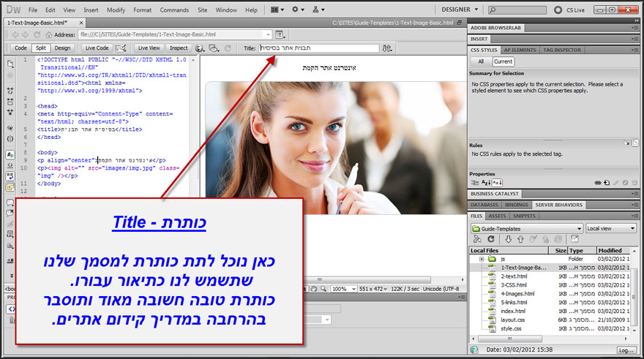Switch to Design view
Screen dimensions: 644x359
tap(62, 48)
